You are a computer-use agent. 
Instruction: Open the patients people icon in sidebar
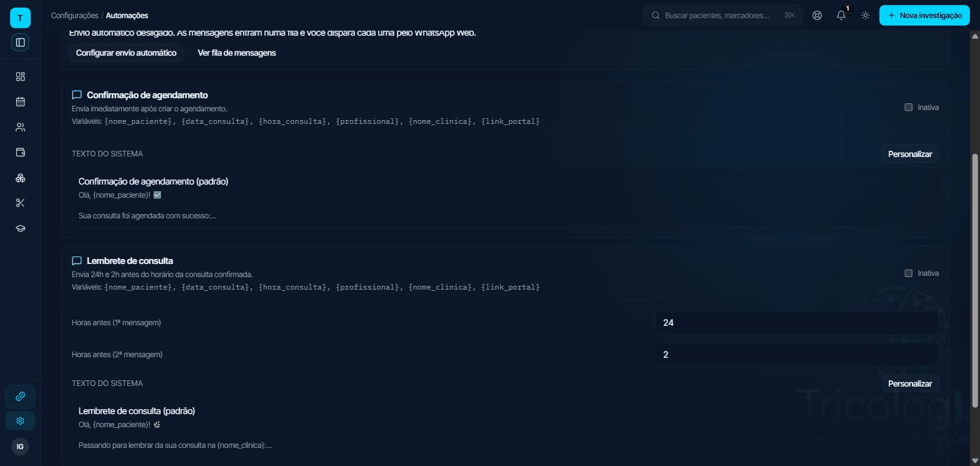20,128
